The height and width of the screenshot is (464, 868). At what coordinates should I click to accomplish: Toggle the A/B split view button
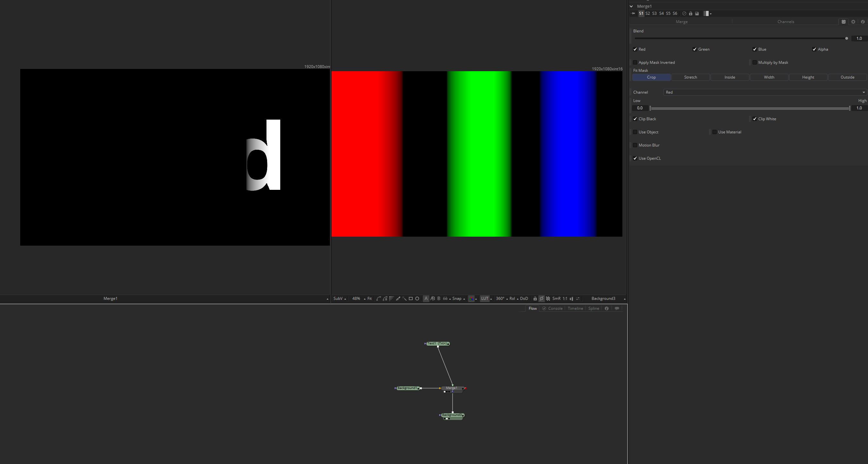(x=433, y=299)
